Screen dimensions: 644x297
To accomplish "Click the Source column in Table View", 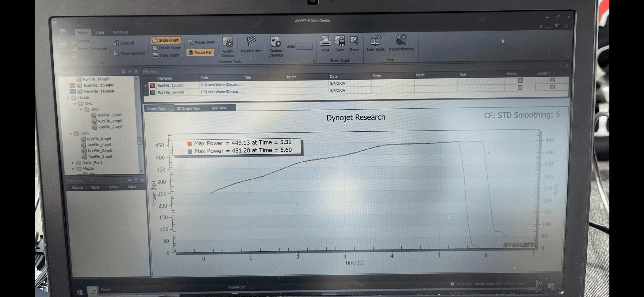I will tap(77, 187).
